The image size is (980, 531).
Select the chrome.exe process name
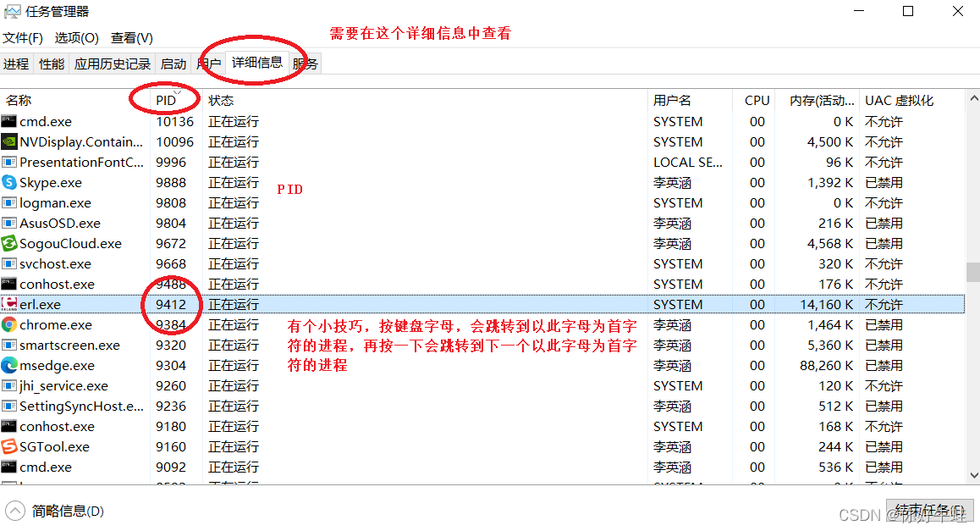[56, 324]
